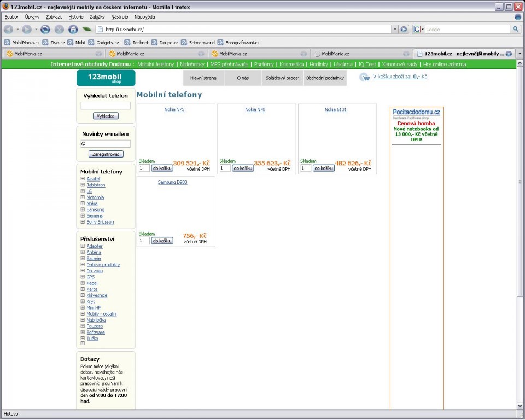The image size is (525, 420).
Task: Click the 123mobil shop logo
Action: [106, 78]
